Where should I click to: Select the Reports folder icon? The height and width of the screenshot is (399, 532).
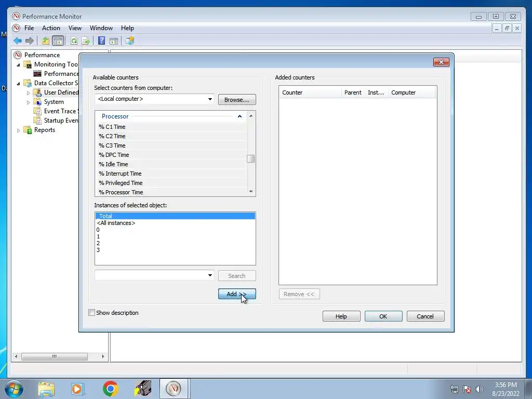click(28, 130)
